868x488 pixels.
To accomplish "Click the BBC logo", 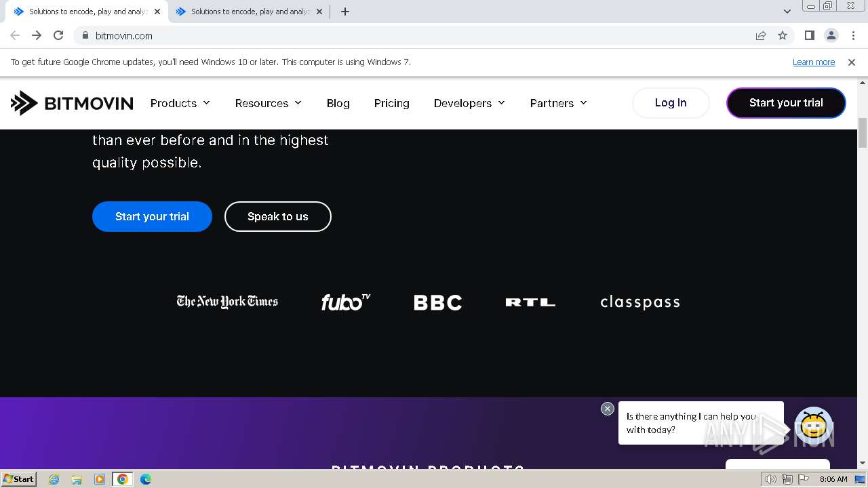I will [438, 302].
